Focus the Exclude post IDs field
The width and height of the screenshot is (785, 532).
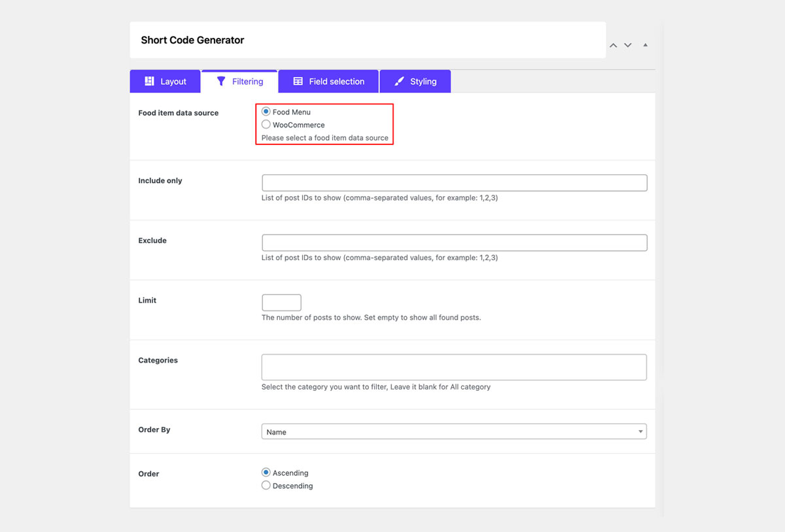tap(455, 242)
